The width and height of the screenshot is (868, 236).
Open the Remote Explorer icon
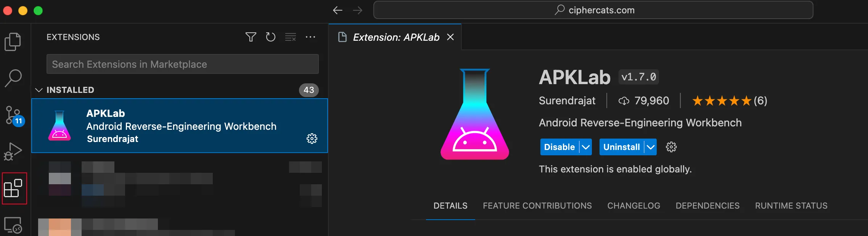click(x=13, y=225)
